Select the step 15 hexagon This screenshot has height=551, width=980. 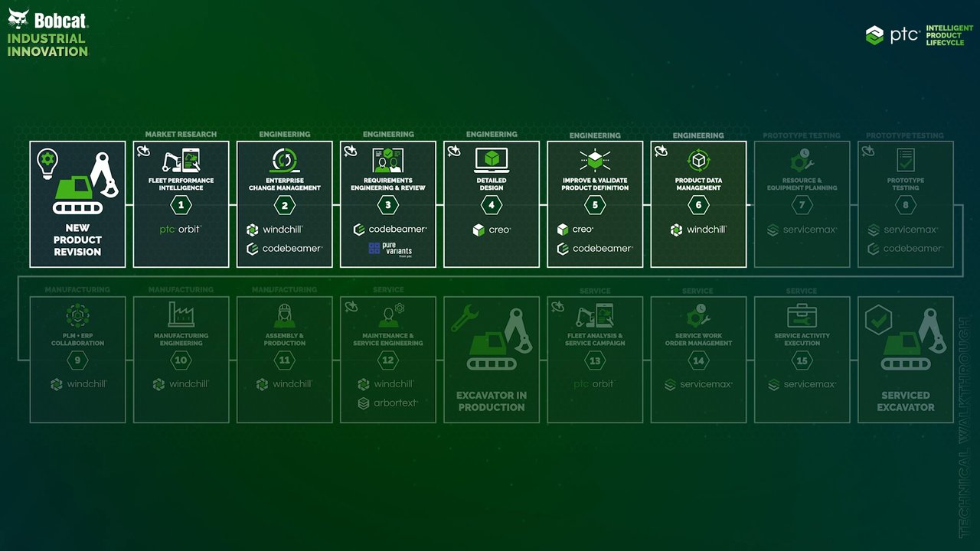(x=802, y=360)
